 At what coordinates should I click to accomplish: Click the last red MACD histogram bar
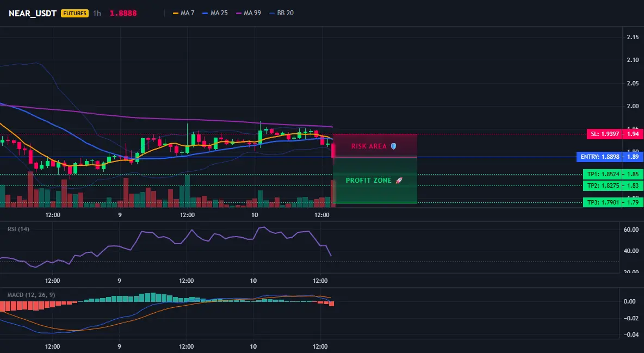click(331, 304)
